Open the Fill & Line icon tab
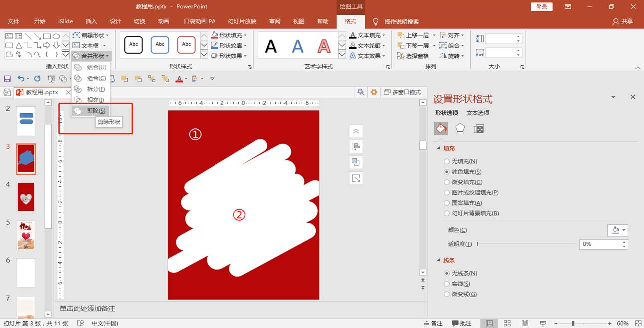The width and height of the screenshot is (644, 328). (x=441, y=129)
